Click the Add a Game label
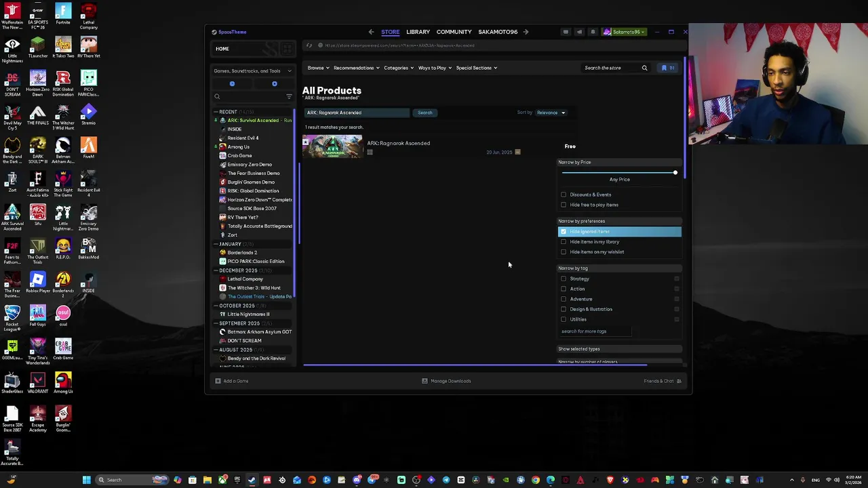The image size is (868, 488). click(236, 381)
